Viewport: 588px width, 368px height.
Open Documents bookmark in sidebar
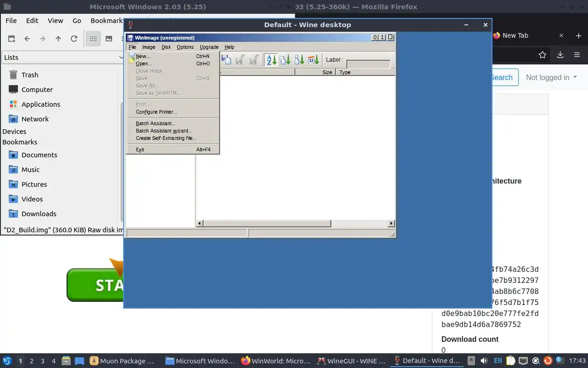coord(39,155)
